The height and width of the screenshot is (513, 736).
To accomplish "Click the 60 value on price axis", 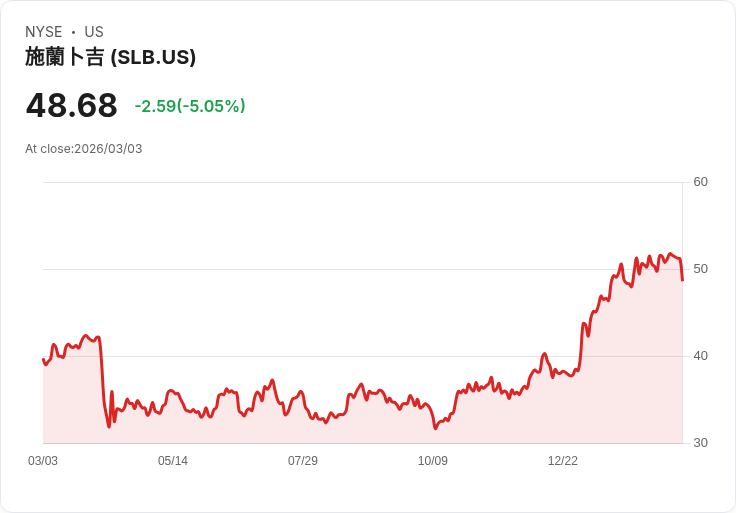I will [x=700, y=182].
